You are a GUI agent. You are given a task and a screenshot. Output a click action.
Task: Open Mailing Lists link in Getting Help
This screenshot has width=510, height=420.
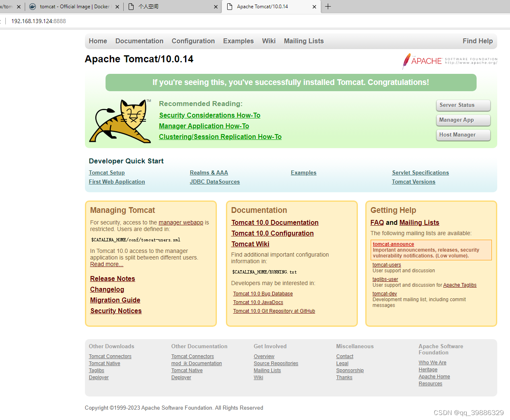pos(419,222)
